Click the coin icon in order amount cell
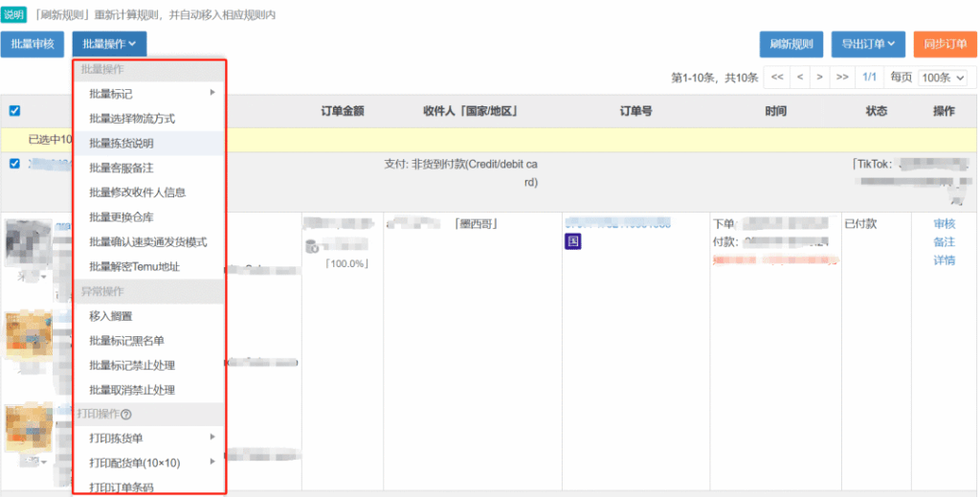The width and height of the screenshot is (980, 497). point(311,247)
